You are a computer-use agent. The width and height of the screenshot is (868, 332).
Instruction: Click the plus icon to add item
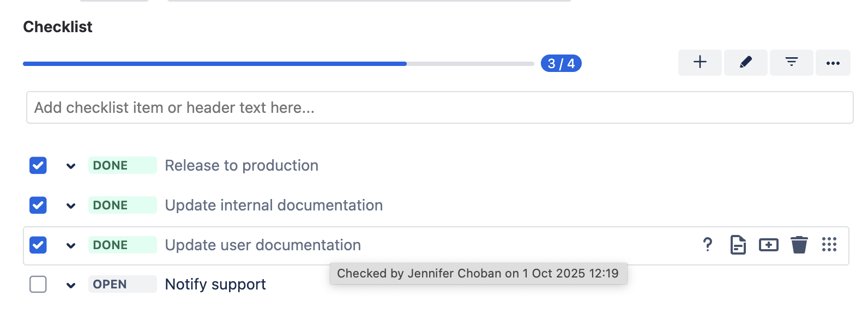pos(700,63)
